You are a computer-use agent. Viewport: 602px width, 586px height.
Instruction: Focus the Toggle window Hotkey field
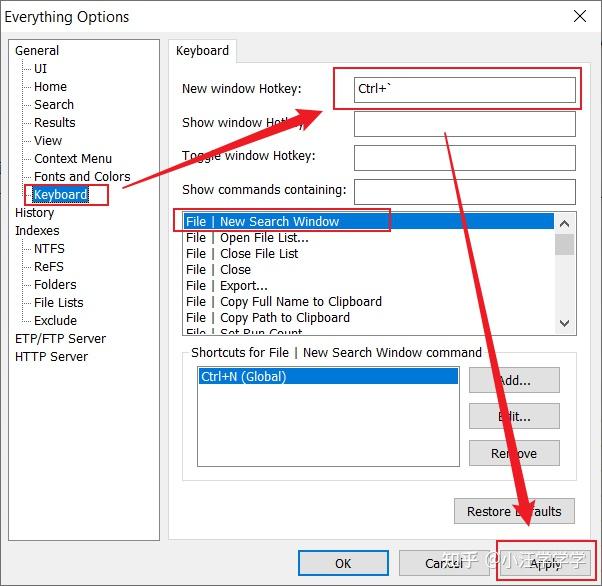465,157
